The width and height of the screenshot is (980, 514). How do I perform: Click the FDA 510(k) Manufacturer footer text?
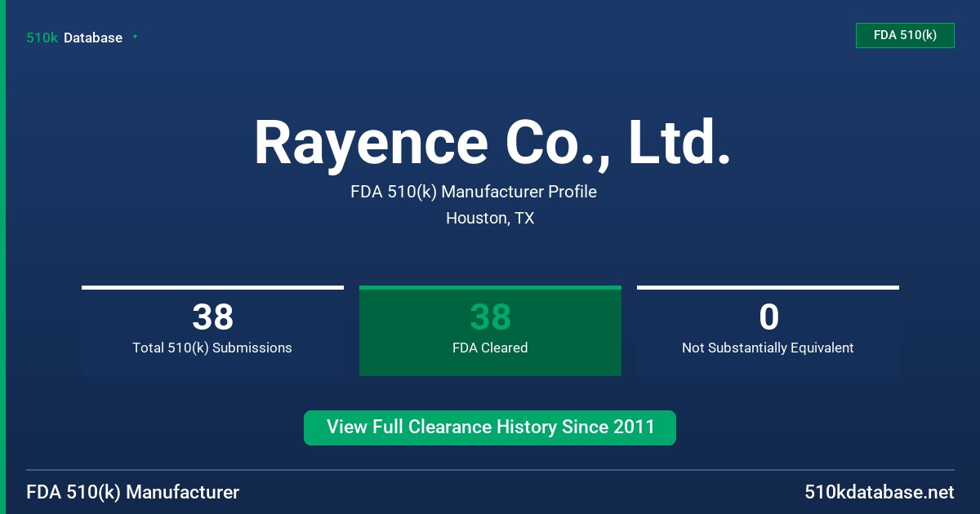[x=133, y=493]
